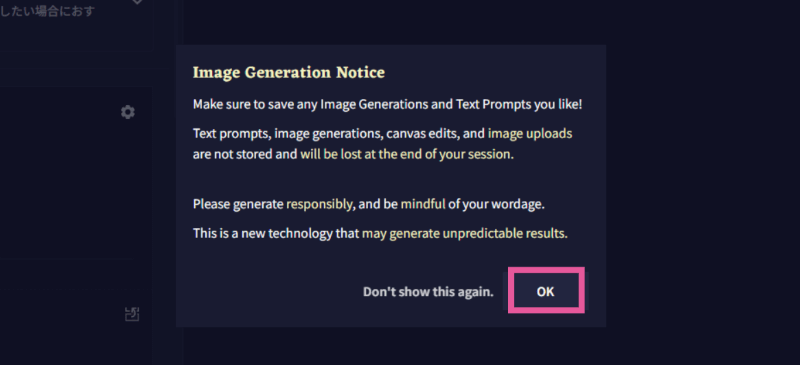This screenshot has width=800, height=365.
Task: Click the "Please generate" sentence start
Action: click(x=238, y=205)
